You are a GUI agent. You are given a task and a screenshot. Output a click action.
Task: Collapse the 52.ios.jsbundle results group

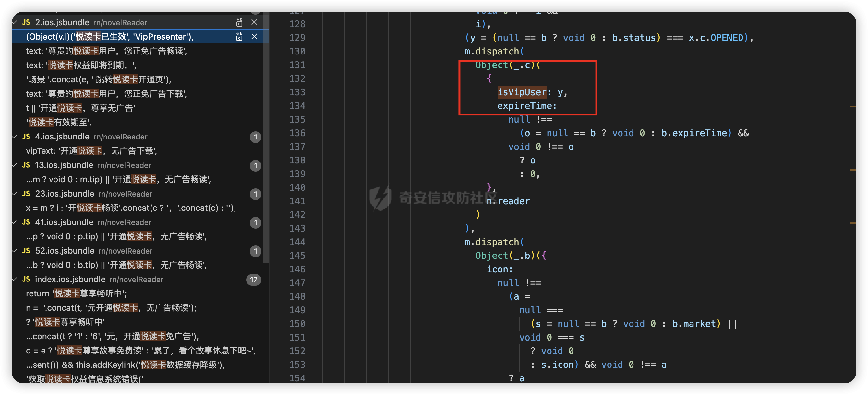point(15,251)
